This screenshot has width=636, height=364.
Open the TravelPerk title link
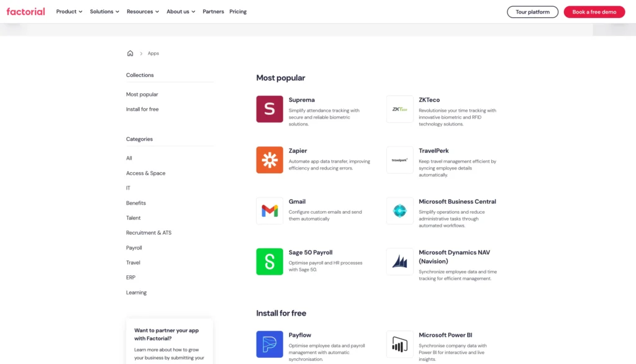click(434, 150)
